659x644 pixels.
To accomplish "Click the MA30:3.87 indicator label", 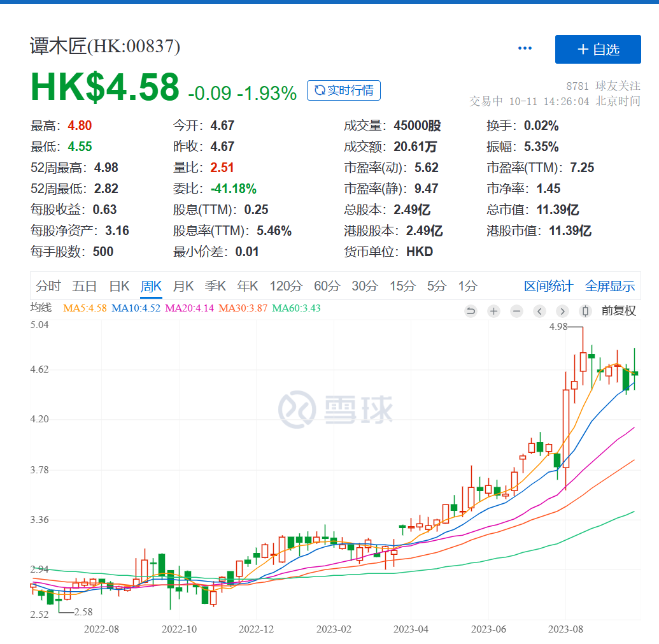I will pos(243,308).
